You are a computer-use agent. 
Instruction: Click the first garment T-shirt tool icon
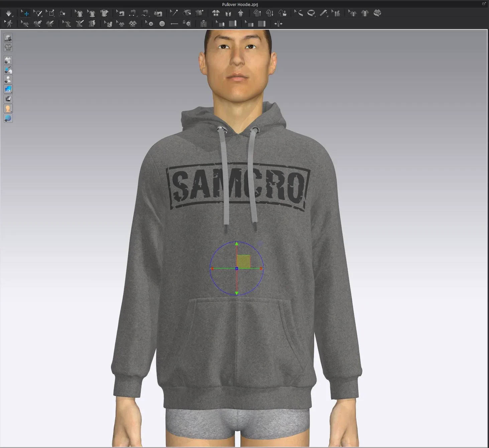(x=79, y=13)
